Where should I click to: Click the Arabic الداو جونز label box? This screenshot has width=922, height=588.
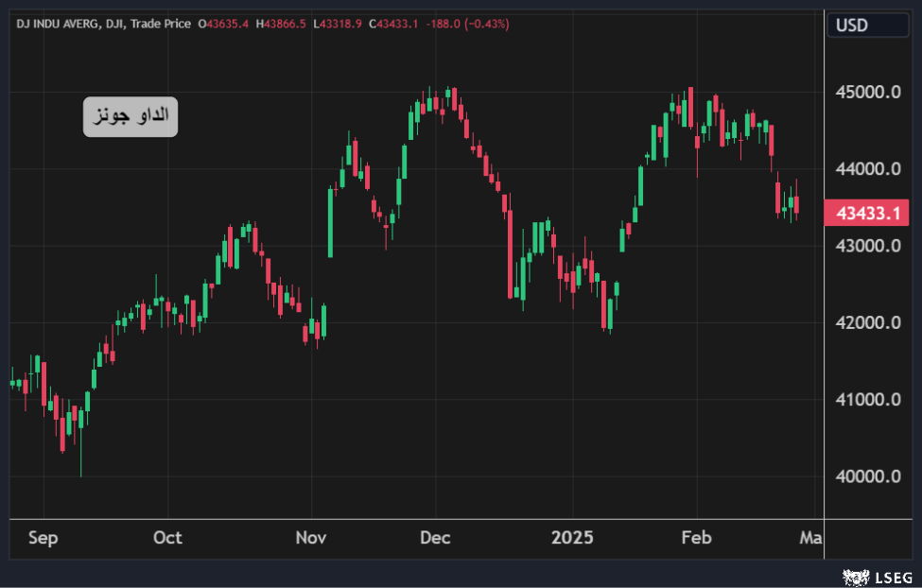click(130, 116)
